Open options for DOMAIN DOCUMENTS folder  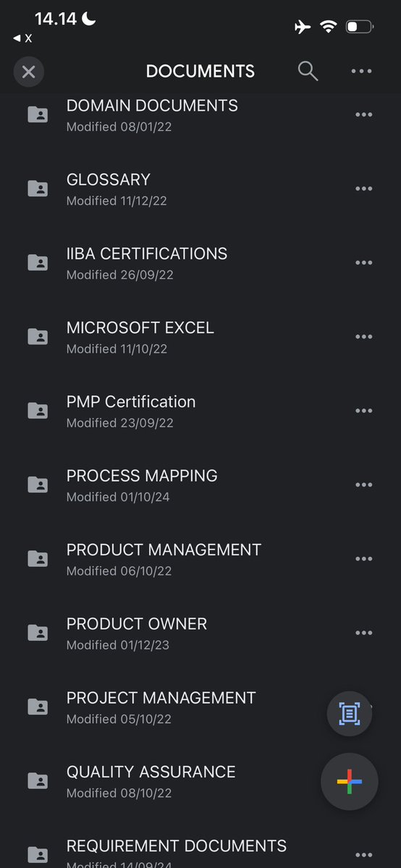point(364,114)
